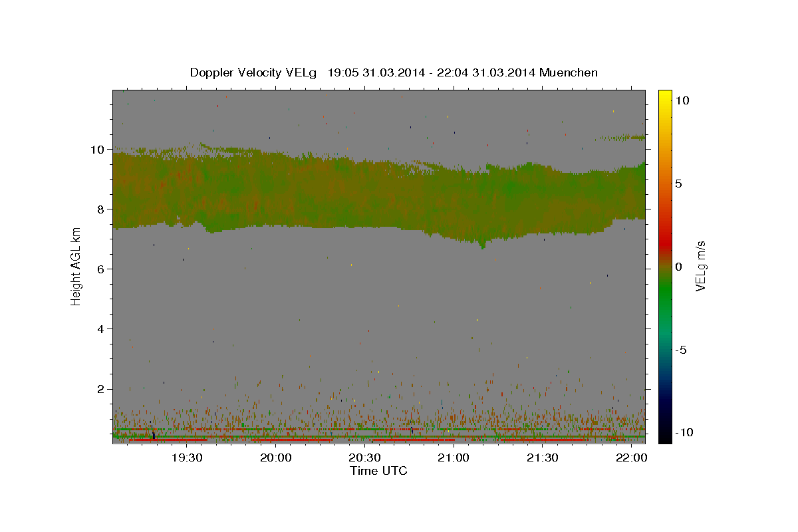The width and height of the screenshot is (798, 532).
Task: Click the thin cloud streak above 10 km at right
Action: pyautogui.click(x=622, y=138)
